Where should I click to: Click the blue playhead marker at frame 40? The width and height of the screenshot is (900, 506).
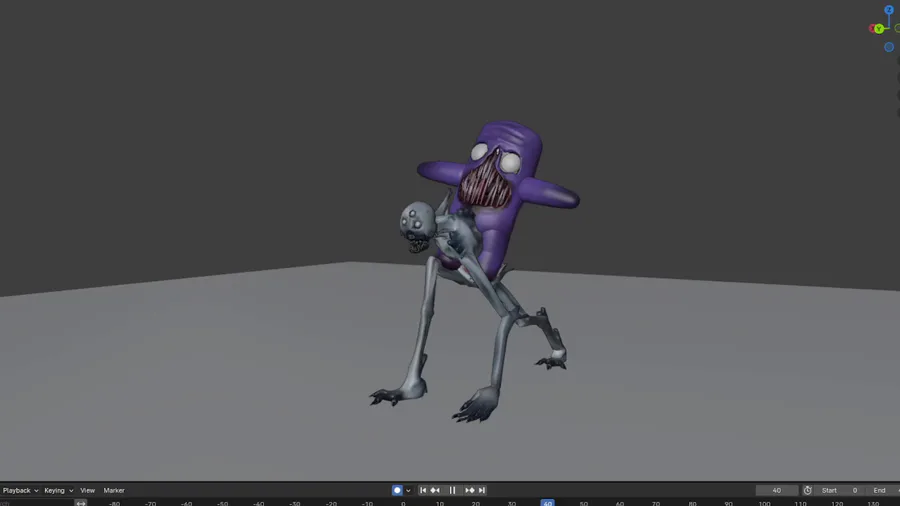547,503
